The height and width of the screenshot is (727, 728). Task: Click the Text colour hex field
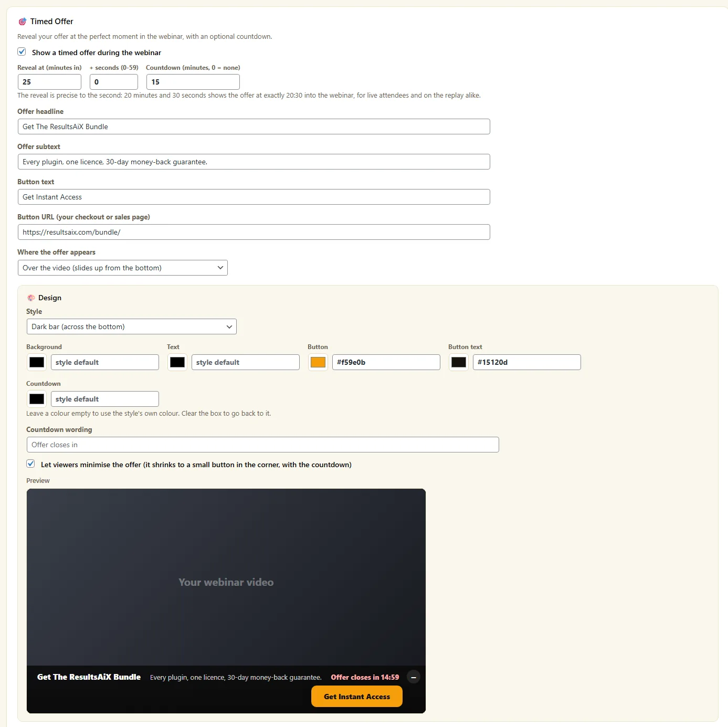tap(246, 362)
